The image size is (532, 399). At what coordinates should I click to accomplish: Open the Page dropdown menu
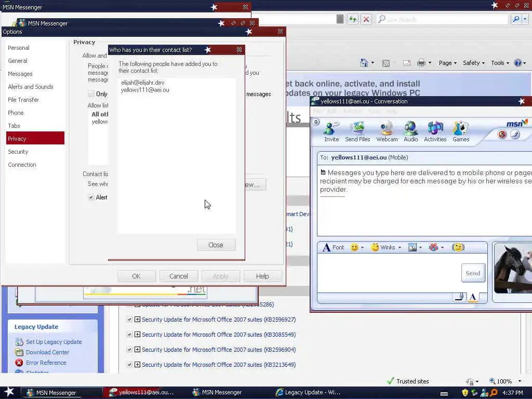[x=447, y=63]
